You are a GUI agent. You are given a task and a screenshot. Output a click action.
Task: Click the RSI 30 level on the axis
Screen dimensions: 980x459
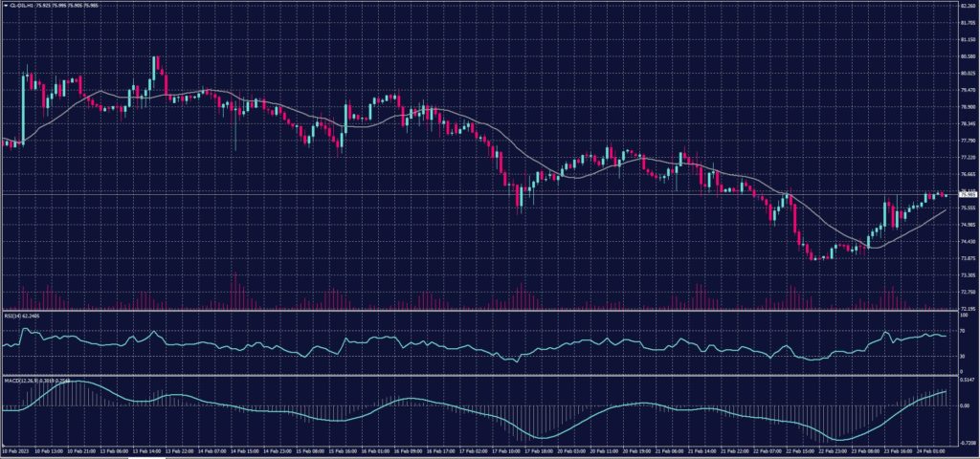coord(964,356)
